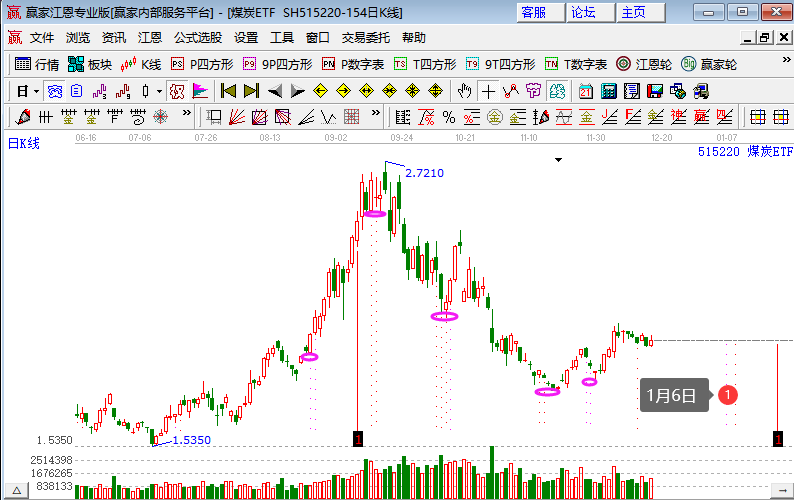
Task: Open the 赢家轮 wheel tool
Action: tap(709, 64)
